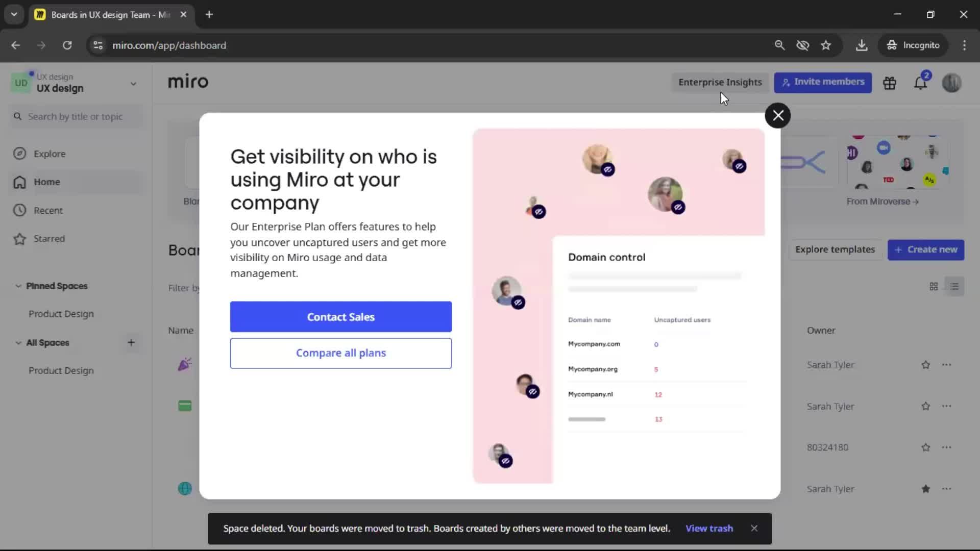Click the Enterprise Insights button

pos(720,82)
